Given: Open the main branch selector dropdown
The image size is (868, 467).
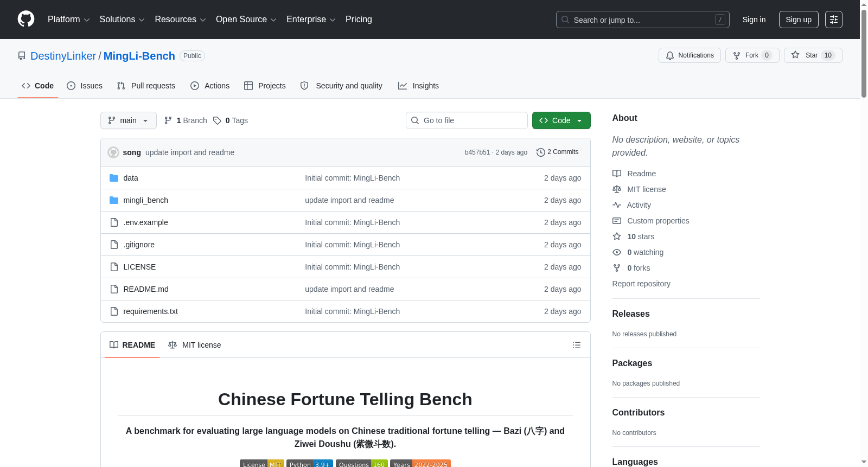Looking at the screenshot, I should [129, 120].
